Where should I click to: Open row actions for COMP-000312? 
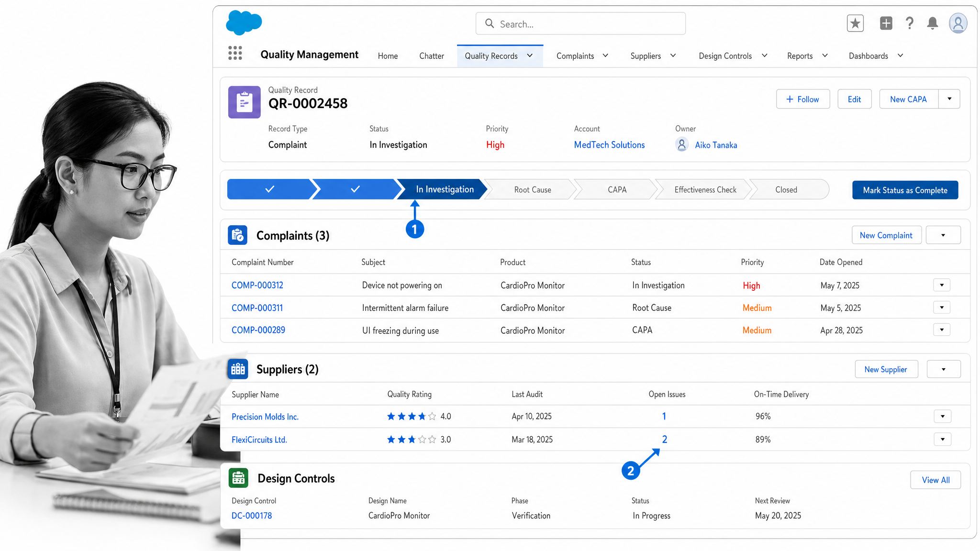tap(942, 285)
